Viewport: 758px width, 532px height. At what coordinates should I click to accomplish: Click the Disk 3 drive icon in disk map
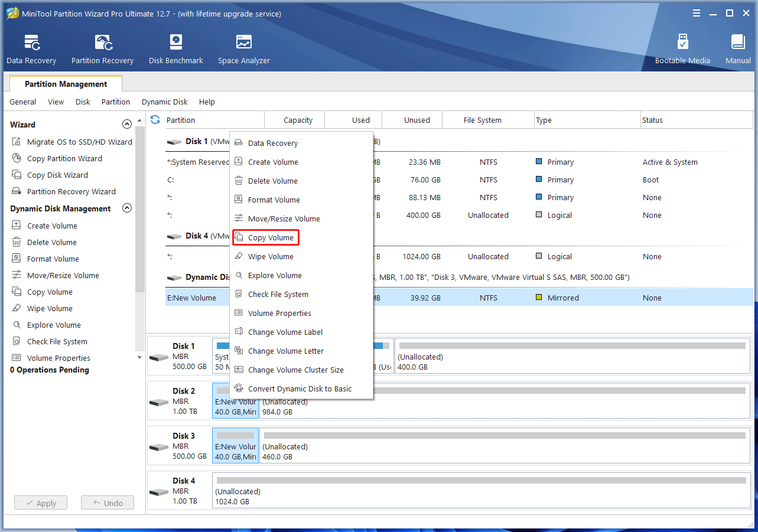tap(159, 447)
